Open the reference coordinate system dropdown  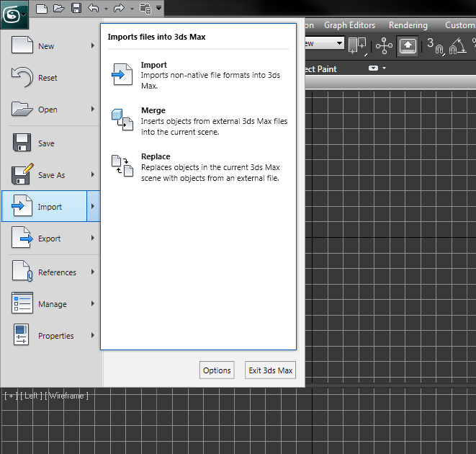click(x=324, y=43)
